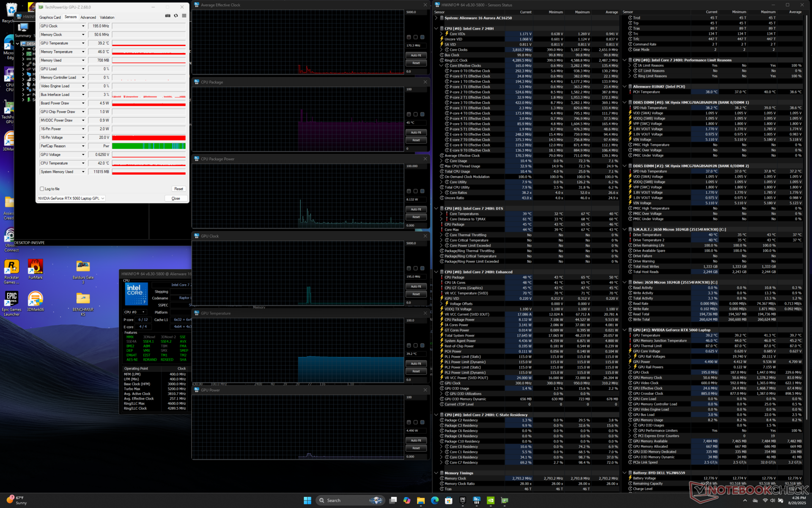The image size is (812, 508).
Task: Toggle first checkbox in GPU Temperature graph
Action: (409, 345)
